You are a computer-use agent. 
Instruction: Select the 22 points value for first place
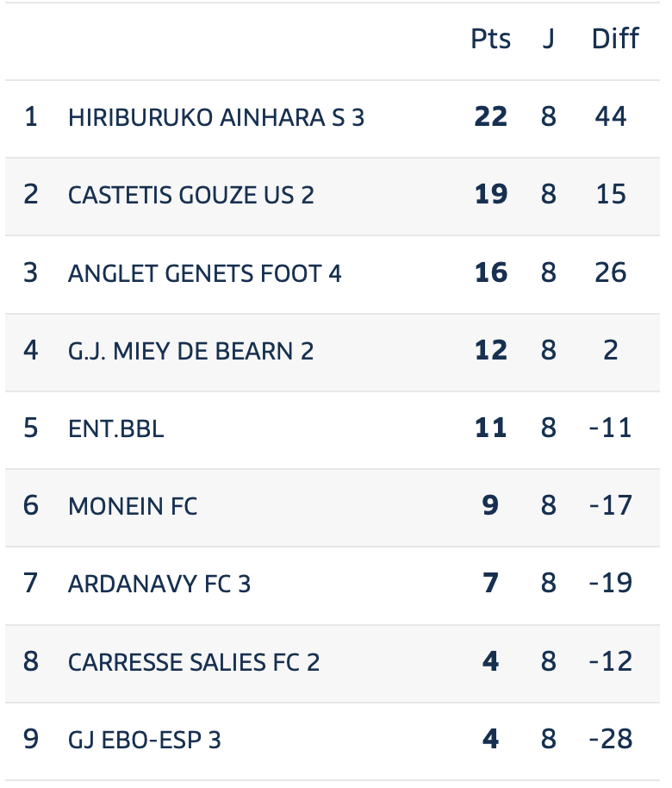point(491,116)
